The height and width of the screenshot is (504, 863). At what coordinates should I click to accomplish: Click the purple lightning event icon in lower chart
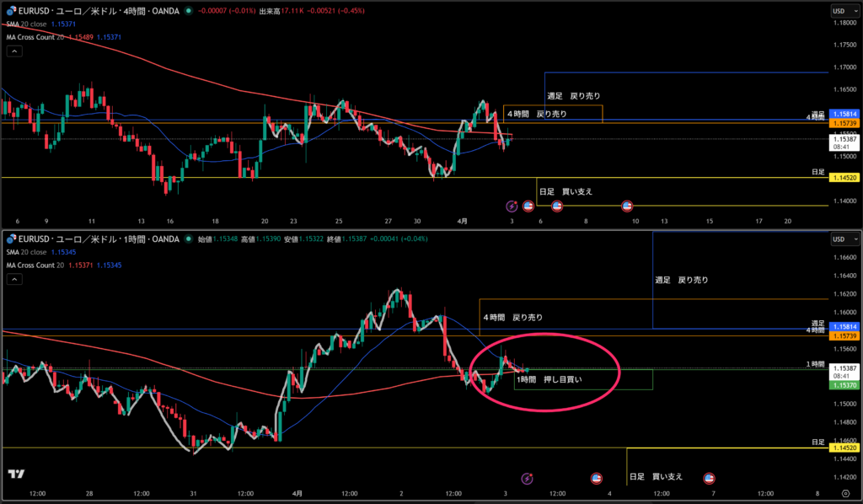(x=528, y=478)
